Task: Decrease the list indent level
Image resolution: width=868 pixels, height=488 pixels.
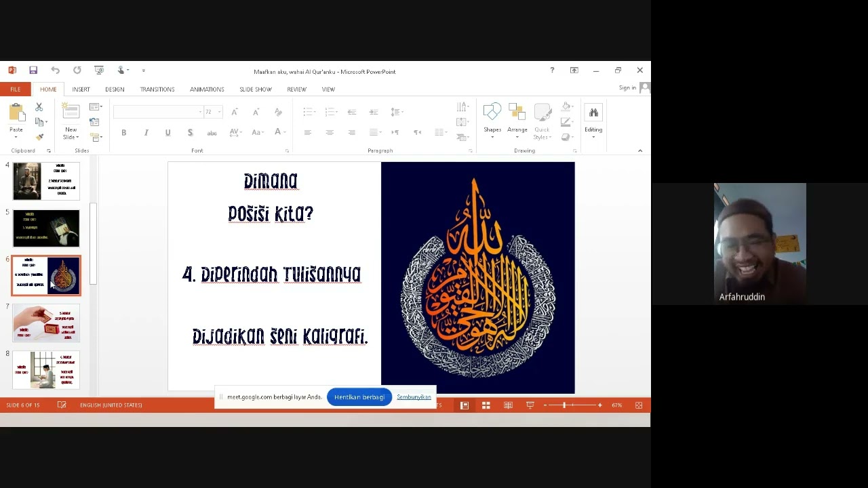Action: 352,112
